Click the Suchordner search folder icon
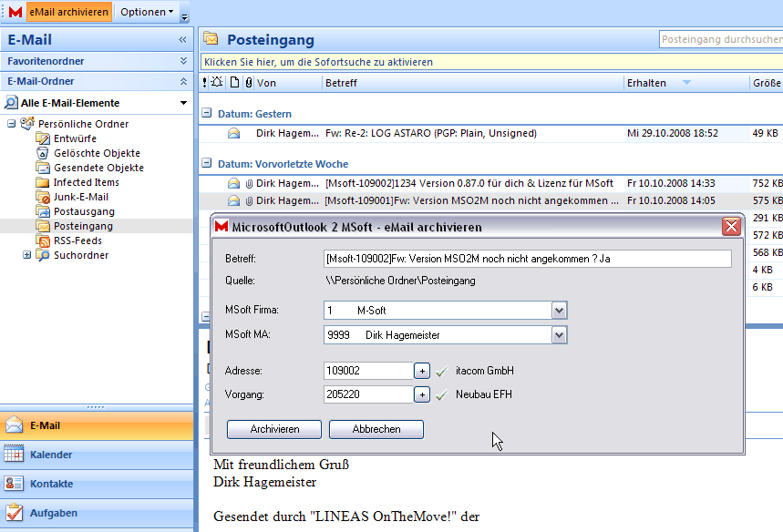This screenshot has height=532, width=783. coord(43,255)
